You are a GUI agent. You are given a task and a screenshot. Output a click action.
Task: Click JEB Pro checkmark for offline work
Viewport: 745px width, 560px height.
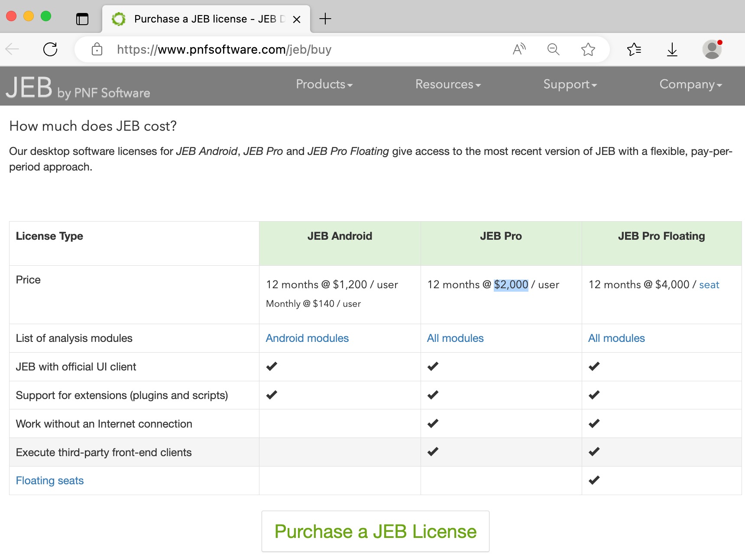coord(433,424)
